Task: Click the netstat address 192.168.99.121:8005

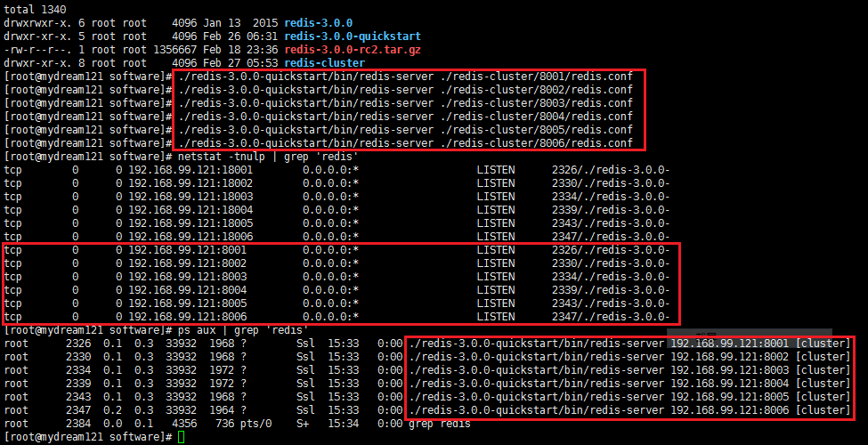Action: [188, 303]
